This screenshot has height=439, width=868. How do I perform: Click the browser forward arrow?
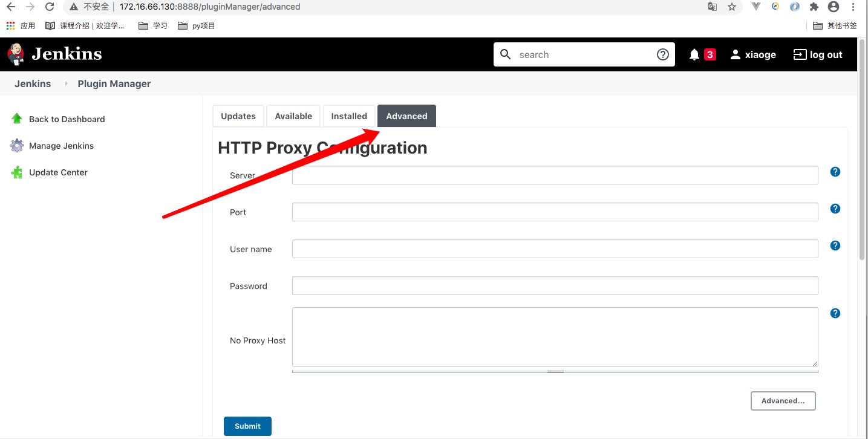coord(30,7)
